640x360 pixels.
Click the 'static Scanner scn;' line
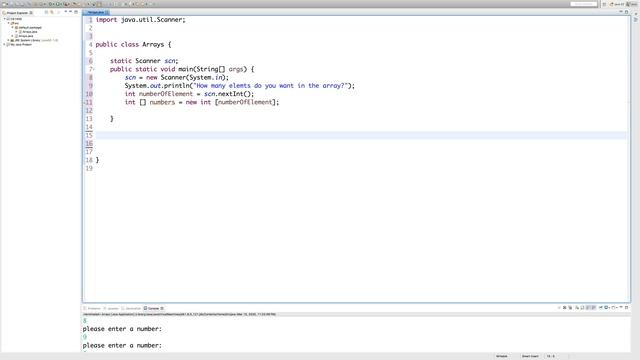[x=144, y=61]
